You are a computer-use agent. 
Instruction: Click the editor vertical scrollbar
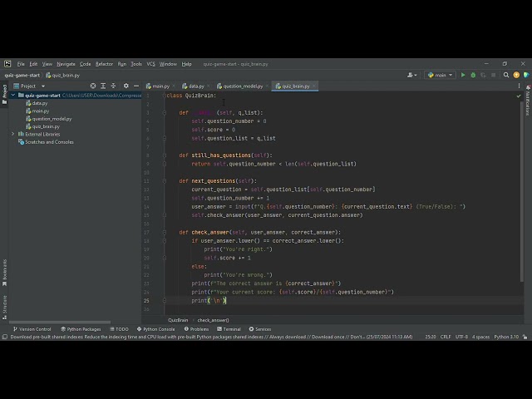(522, 191)
